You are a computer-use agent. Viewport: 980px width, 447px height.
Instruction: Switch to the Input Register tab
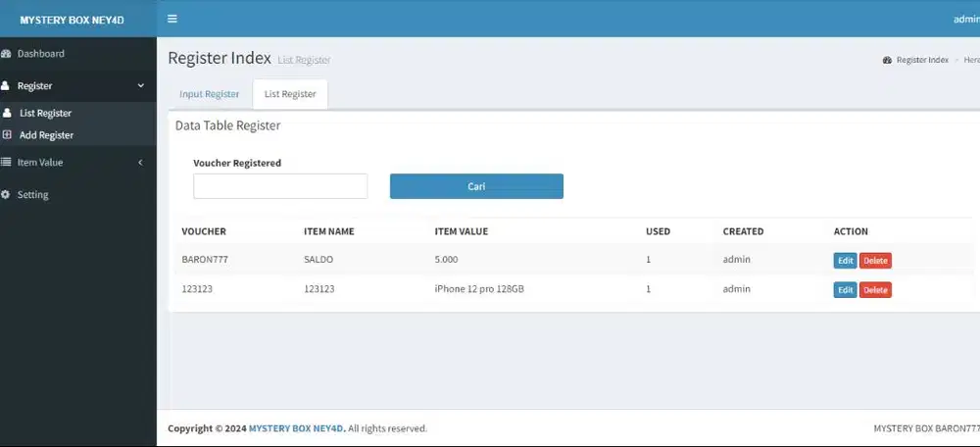pos(210,94)
